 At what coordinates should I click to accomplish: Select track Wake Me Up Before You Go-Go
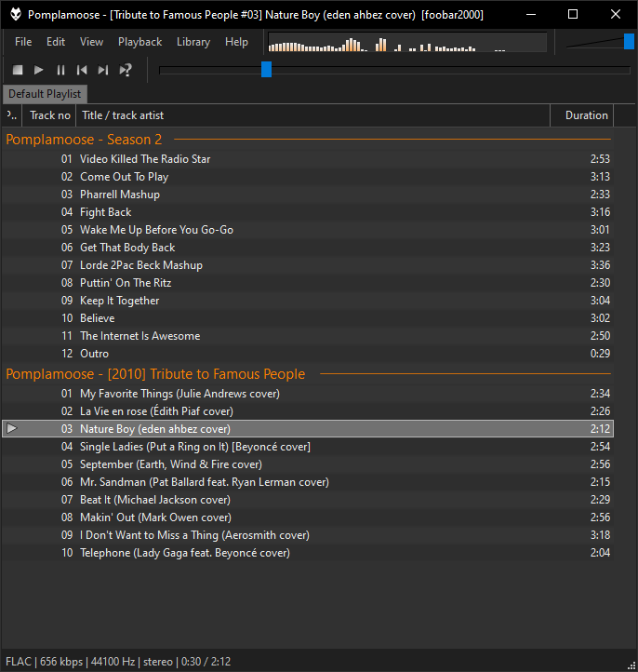coord(308,230)
